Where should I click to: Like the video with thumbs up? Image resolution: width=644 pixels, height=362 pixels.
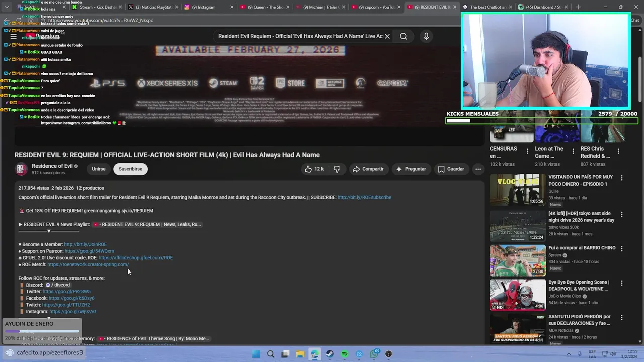pos(314,169)
